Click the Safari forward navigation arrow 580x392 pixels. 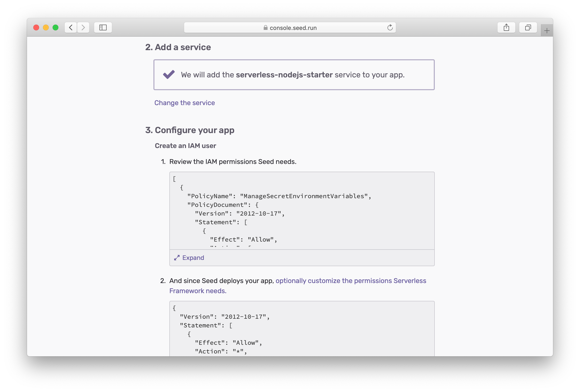pos(83,27)
